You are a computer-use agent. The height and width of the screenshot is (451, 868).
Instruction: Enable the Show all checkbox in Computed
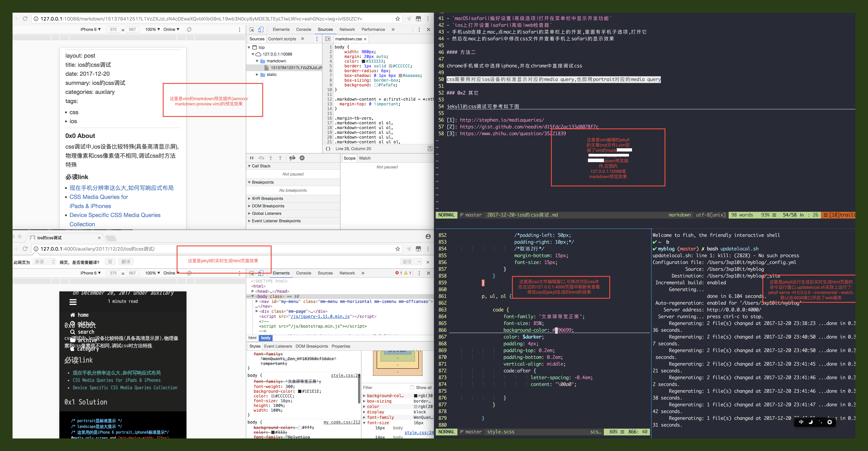(412, 387)
